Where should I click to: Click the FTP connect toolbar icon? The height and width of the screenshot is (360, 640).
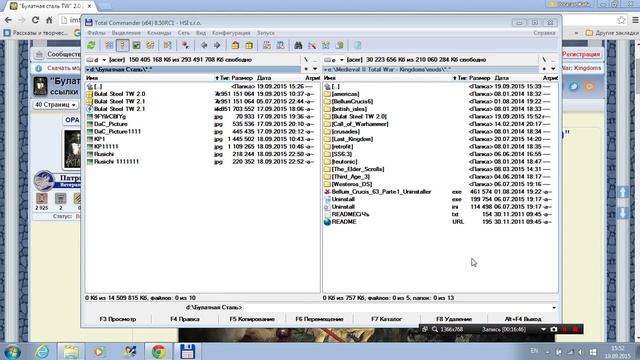point(267,45)
